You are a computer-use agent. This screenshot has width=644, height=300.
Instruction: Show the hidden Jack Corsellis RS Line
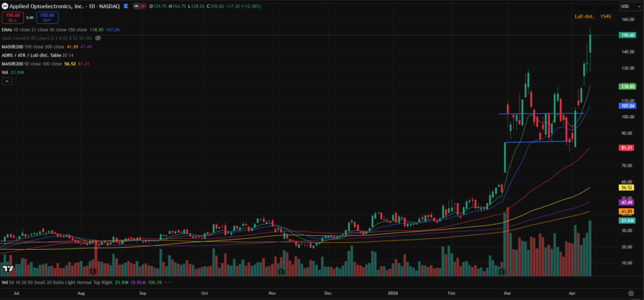[x=97, y=38]
